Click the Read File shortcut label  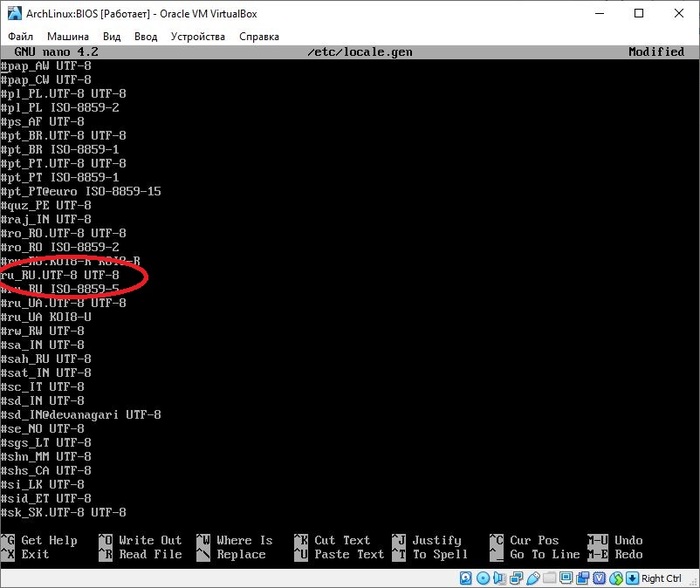150,554
